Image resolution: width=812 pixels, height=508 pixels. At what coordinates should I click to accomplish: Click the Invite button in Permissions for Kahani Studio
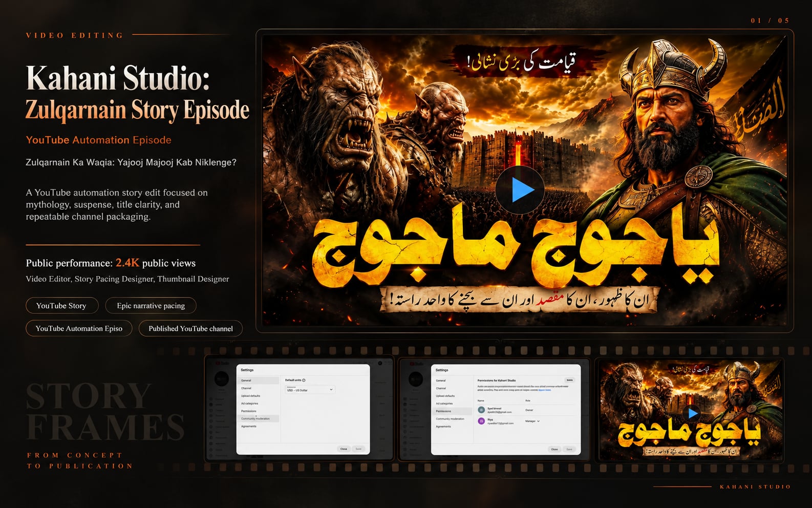point(569,380)
